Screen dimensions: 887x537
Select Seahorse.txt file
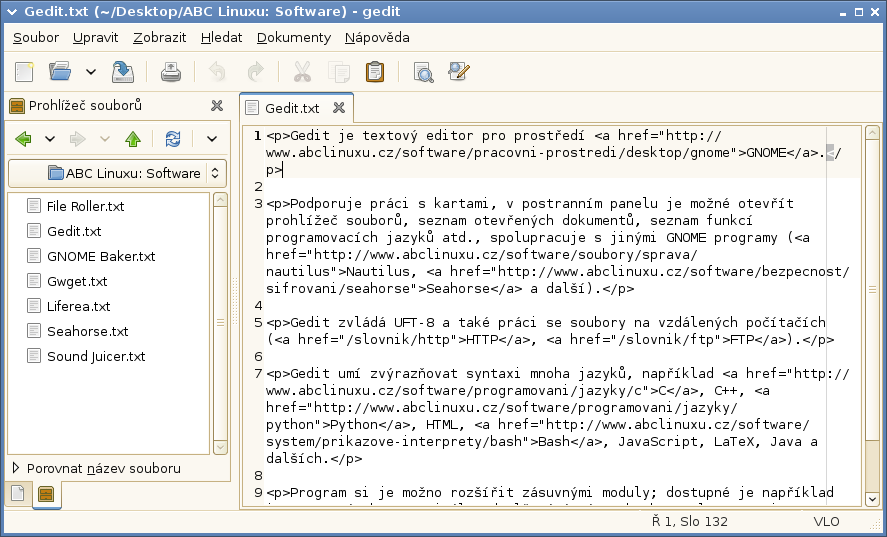(88, 331)
